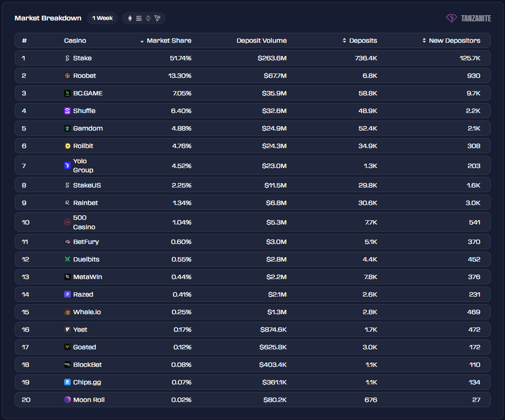Click the Gamdom logo icon
505x420 pixels.
[67, 129]
